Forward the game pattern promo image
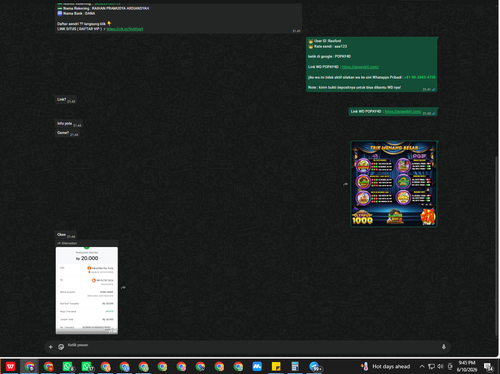Image resolution: width=500 pixels, height=374 pixels. pyautogui.click(x=345, y=184)
